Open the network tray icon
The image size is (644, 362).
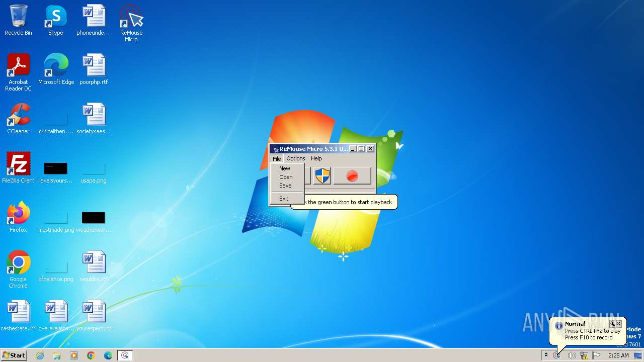[584, 355]
